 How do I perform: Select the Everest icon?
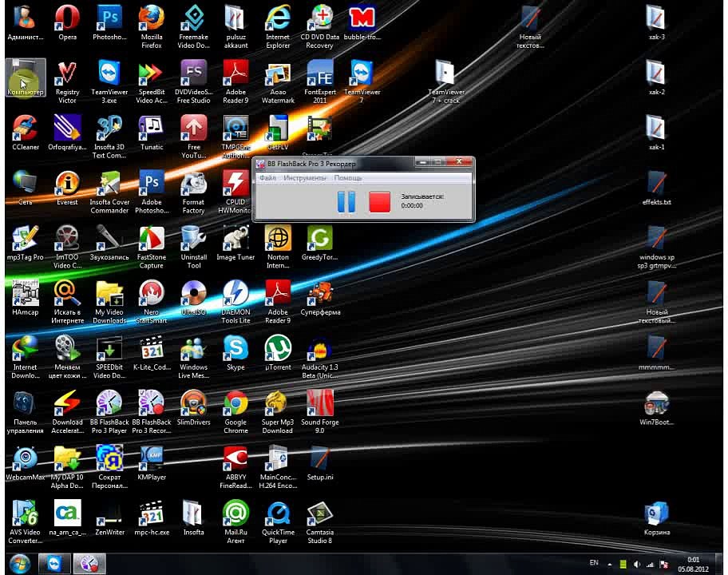67,188
